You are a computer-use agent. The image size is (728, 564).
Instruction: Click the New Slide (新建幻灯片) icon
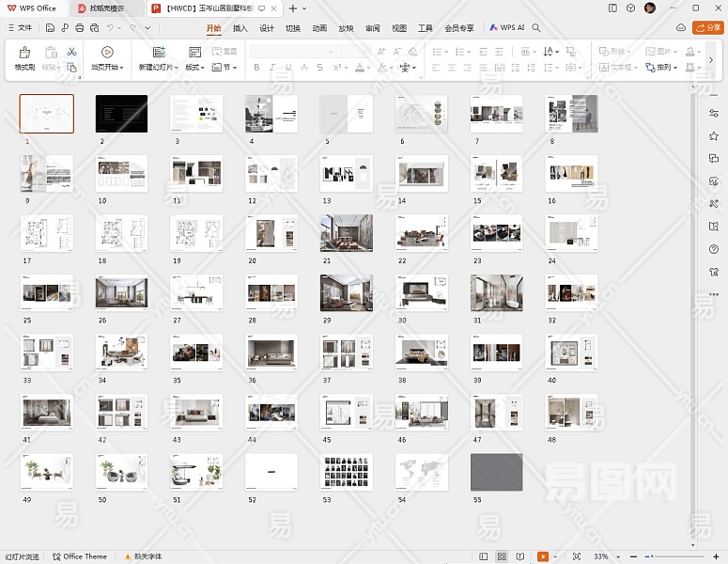(x=159, y=54)
